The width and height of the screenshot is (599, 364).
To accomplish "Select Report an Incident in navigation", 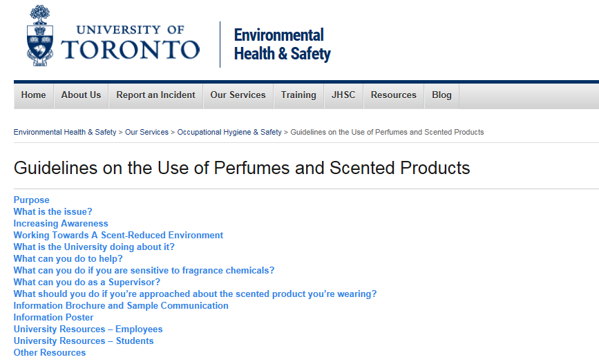I will point(155,95).
